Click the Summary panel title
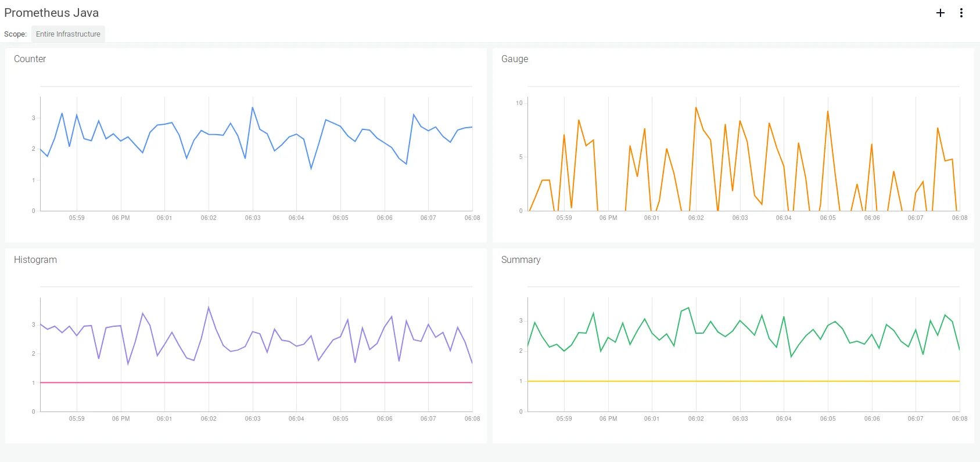 520,259
